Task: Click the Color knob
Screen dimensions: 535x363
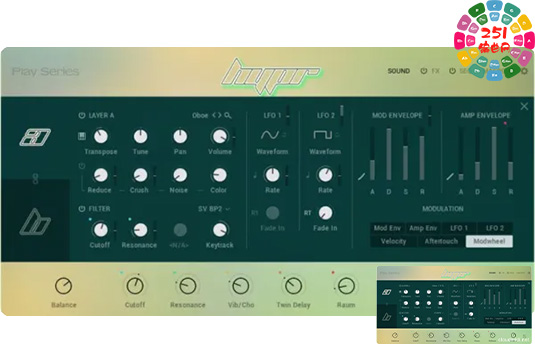Action: coord(219,175)
